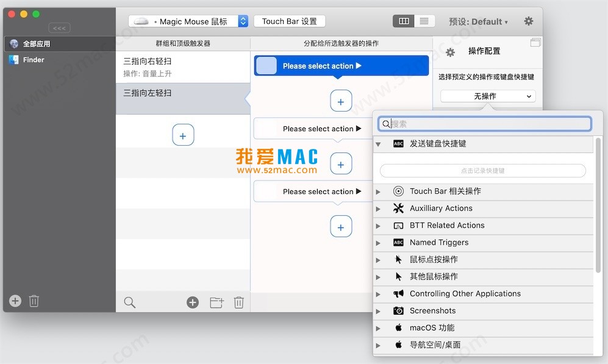This screenshot has width=608, height=364.
Task: Click camera icon for Screenshots
Action: tap(398, 310)
